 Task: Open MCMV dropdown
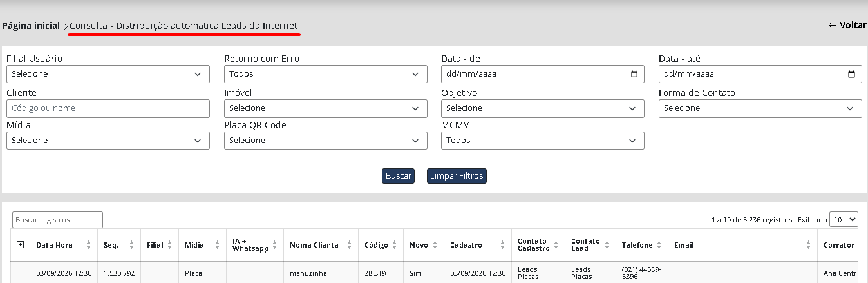coord(543,141)
